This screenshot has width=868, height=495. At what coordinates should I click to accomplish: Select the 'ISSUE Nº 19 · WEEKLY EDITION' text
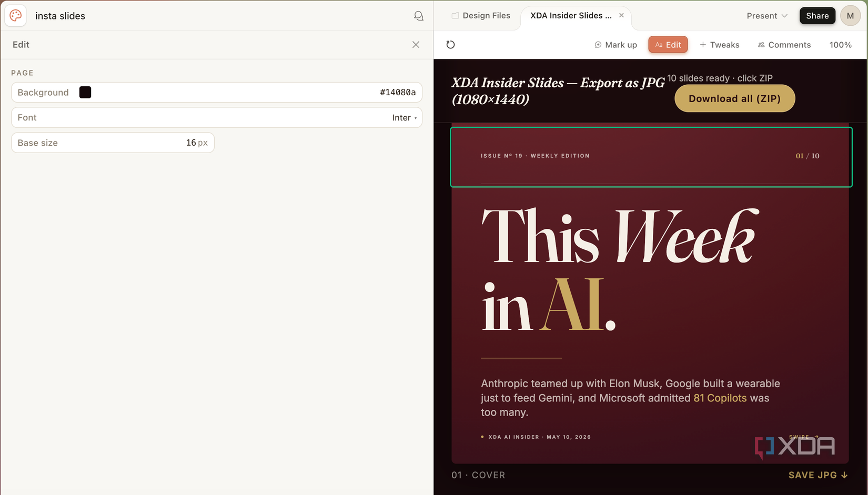point(535,156)
